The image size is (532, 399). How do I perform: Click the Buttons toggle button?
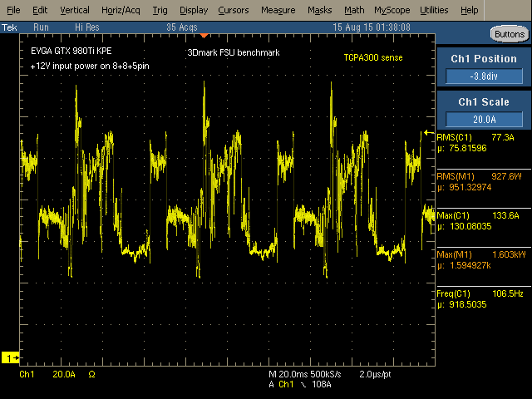point(510,34)
